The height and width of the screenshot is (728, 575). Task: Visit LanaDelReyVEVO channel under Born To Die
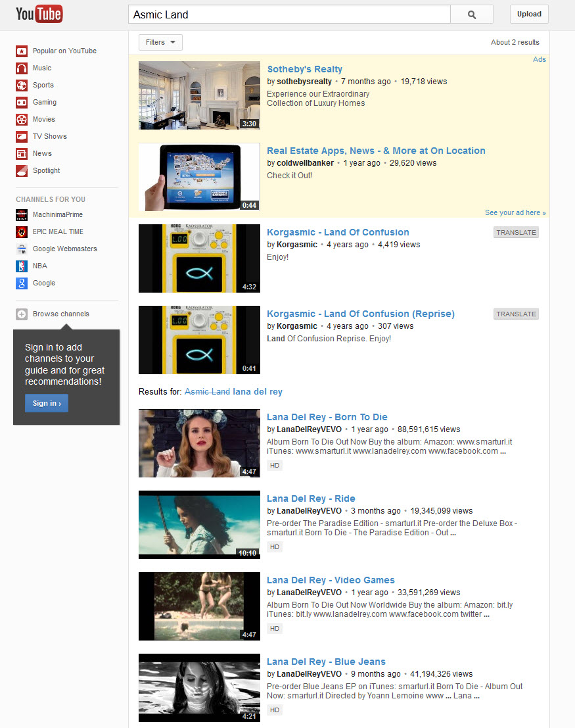coord(309,429)
